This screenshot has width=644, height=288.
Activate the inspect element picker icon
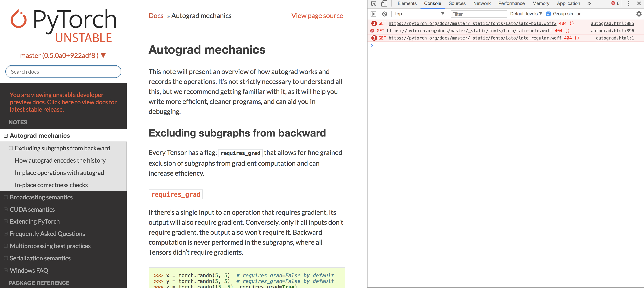pos(374,3)
